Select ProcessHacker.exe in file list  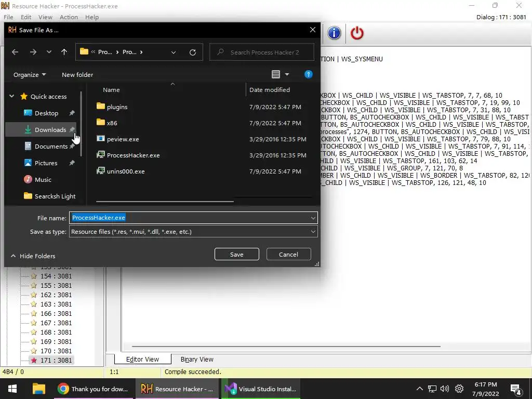pos(134,155)
